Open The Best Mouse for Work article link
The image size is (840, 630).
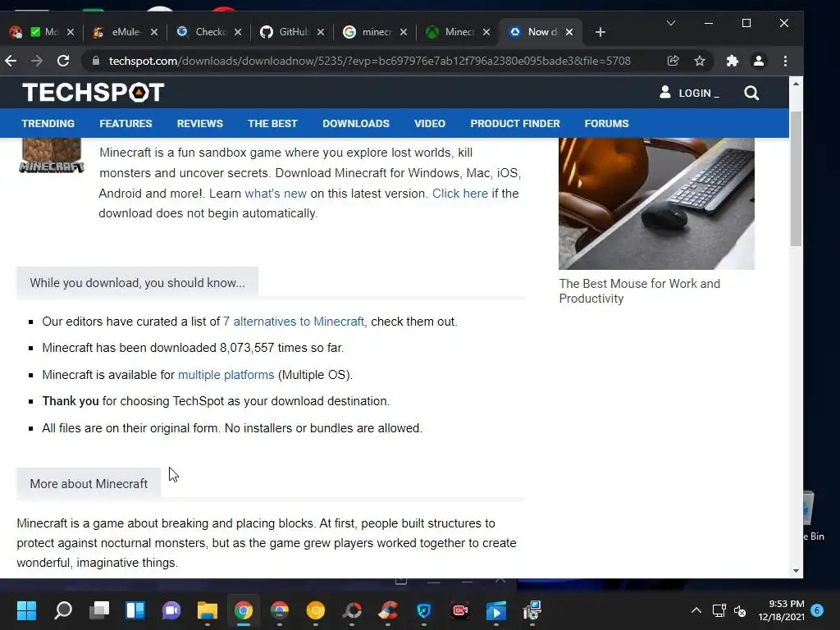coord(640,291)
